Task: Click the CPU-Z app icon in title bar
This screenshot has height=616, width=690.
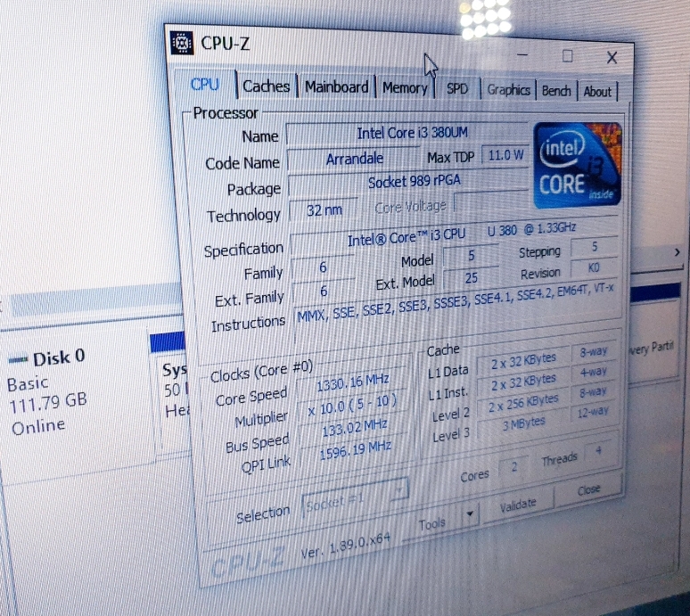Action: [182, 42]
